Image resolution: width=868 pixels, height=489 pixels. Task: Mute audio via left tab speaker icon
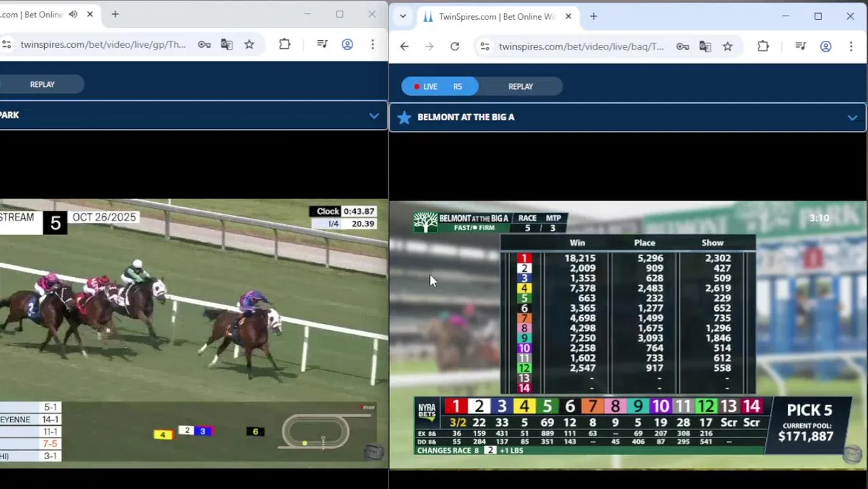click(x=73, y=14)
